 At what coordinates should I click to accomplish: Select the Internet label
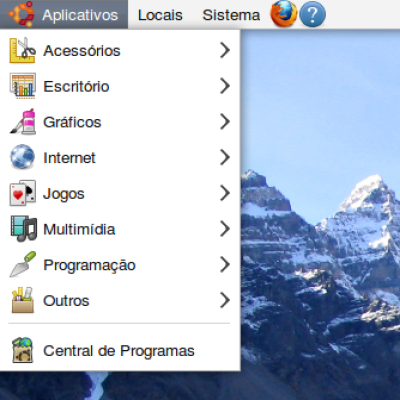(69, 158)
